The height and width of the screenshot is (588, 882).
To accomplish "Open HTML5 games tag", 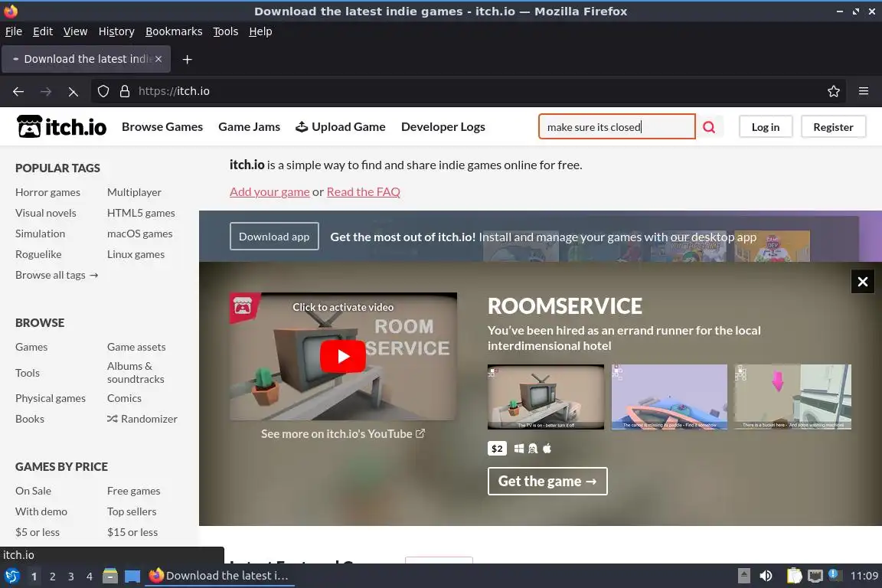I will [141, 214].
